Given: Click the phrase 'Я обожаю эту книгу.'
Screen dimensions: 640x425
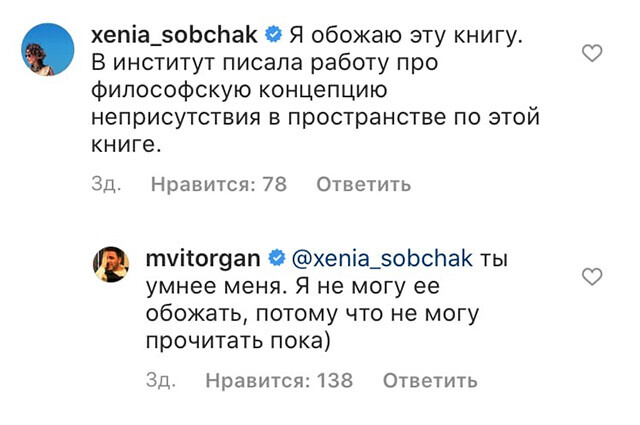Looking at the screenshot, I should tap(406, 37).
